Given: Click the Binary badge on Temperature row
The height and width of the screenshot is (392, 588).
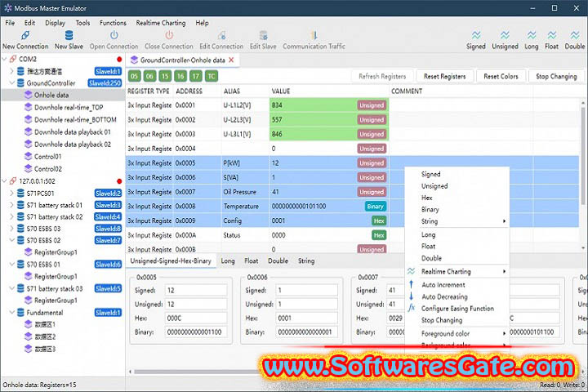Looking at the screenshot, I should (375, 207).
